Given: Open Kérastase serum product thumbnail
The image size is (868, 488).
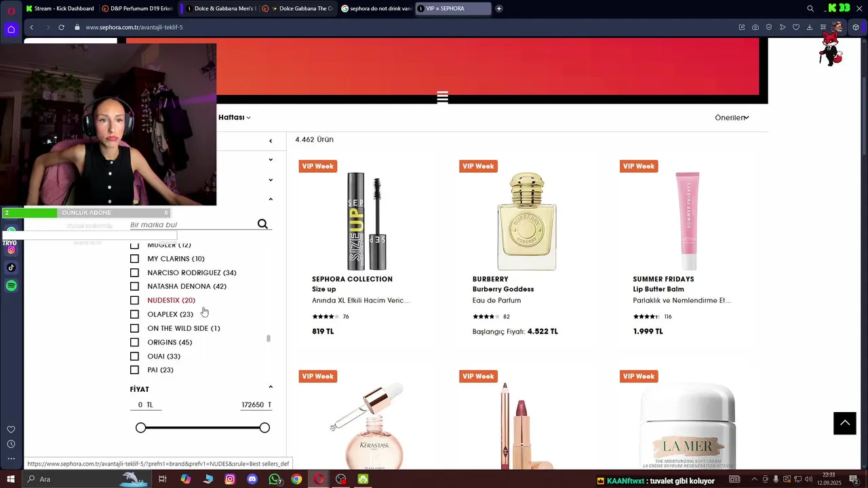Looking at the screenshot, I should (x=368, y=426).
